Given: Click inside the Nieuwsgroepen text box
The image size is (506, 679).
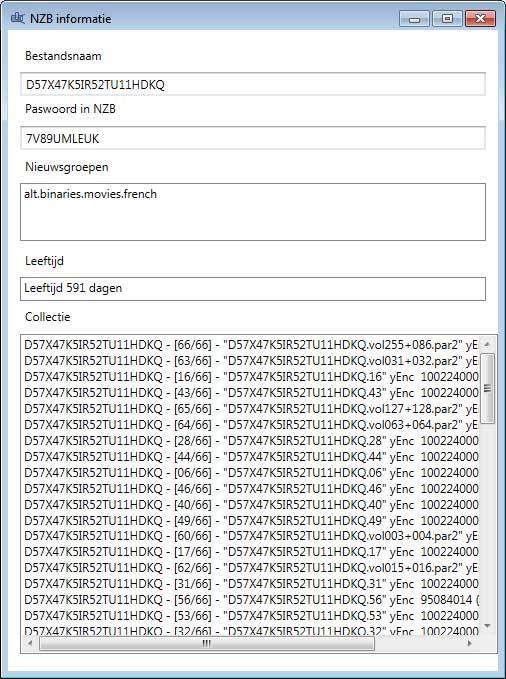Looking at the screenshot, I should click(x=253, y=212).
